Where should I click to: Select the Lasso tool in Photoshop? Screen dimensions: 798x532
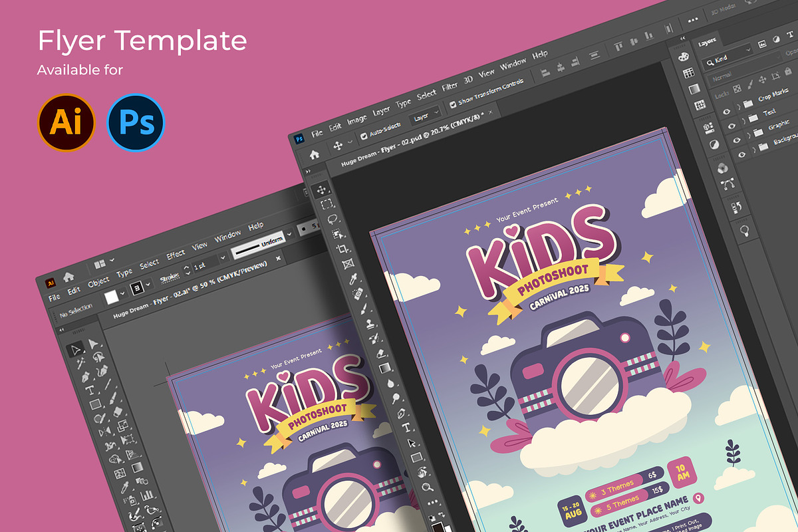tap(332, 219)
